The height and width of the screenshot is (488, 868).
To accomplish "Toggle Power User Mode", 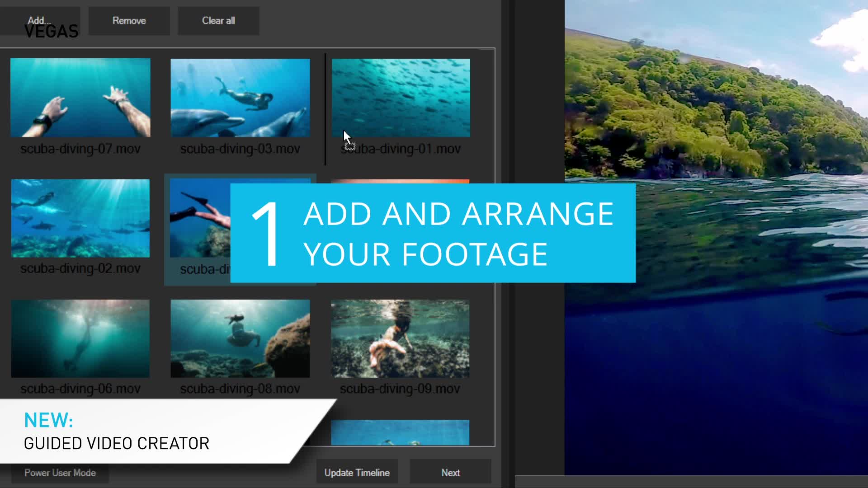I will (60, 473).
